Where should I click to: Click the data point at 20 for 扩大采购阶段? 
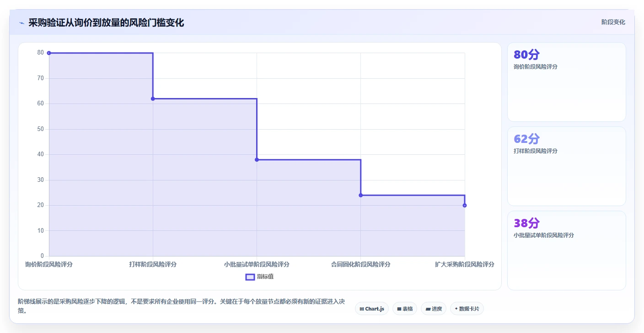[464, 205]
